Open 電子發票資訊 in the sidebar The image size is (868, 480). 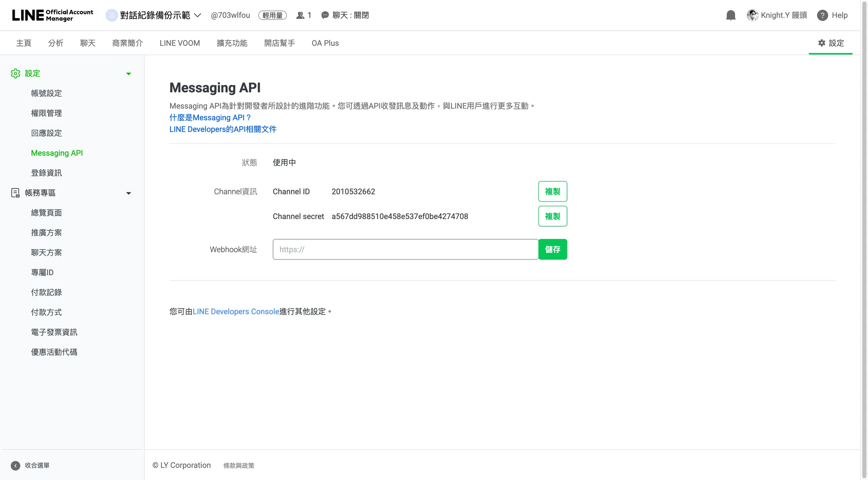click(54, 332)
